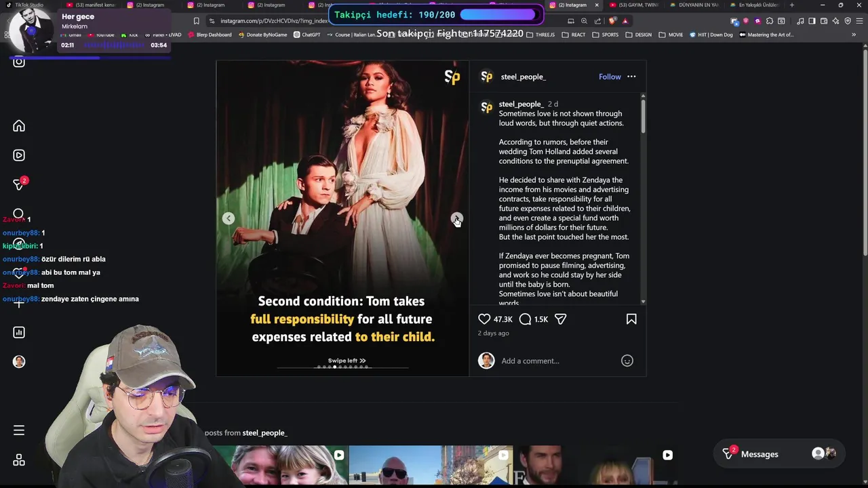Open the browser main hamburger menu

coord(859,21)
